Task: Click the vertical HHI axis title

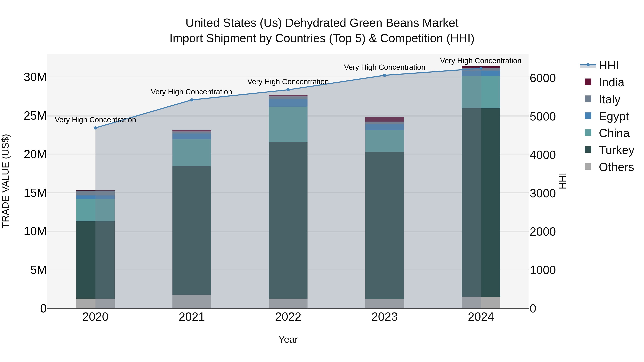Action: point(562,181)
